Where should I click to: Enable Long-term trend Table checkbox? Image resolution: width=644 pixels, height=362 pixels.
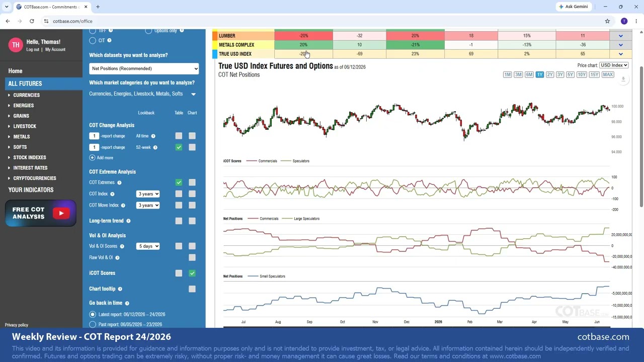click(179, 221)
